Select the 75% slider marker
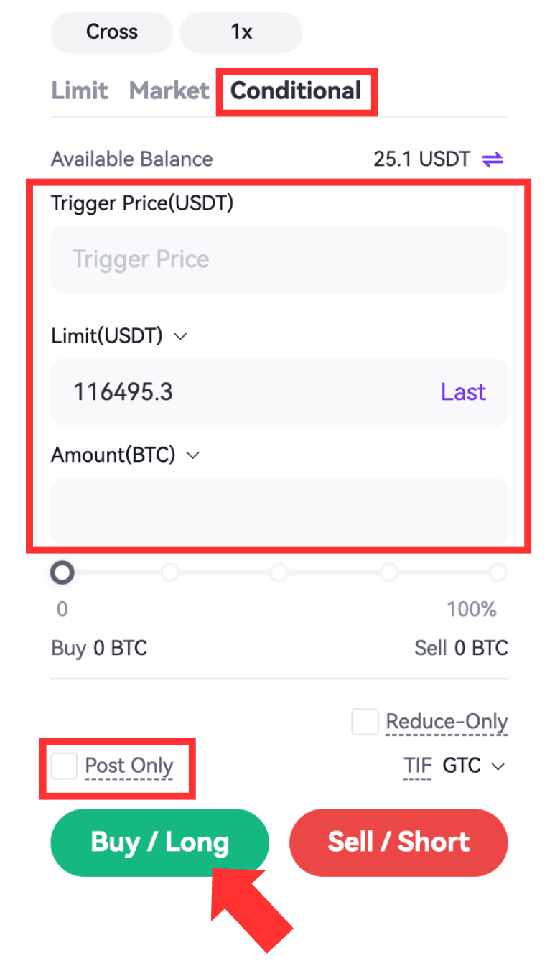 (388, 572)
